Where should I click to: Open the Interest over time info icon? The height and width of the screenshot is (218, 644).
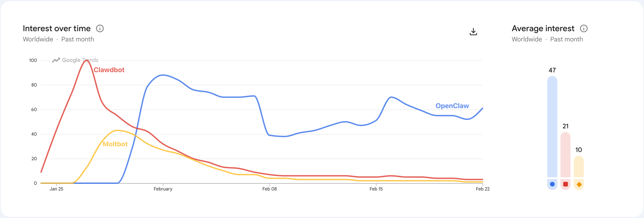click(x=100, y=28)
